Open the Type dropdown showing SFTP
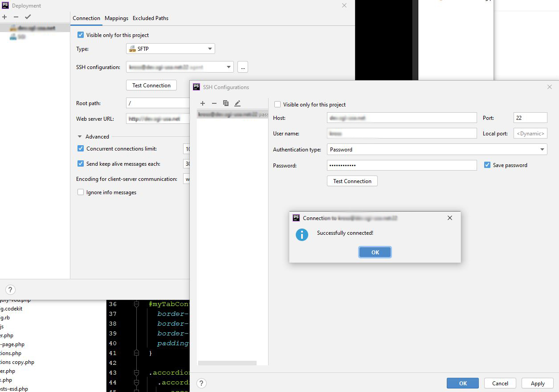559x392 pixels. [x=171, y=49]
